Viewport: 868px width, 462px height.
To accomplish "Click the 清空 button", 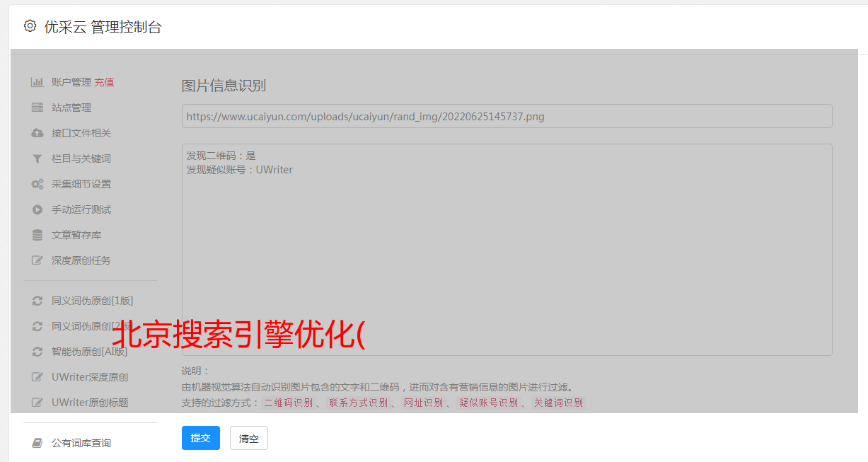I will point(249,438).
